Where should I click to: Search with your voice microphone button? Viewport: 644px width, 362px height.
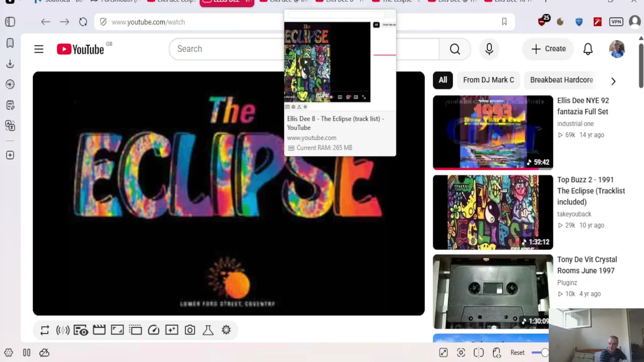(489, 49)
